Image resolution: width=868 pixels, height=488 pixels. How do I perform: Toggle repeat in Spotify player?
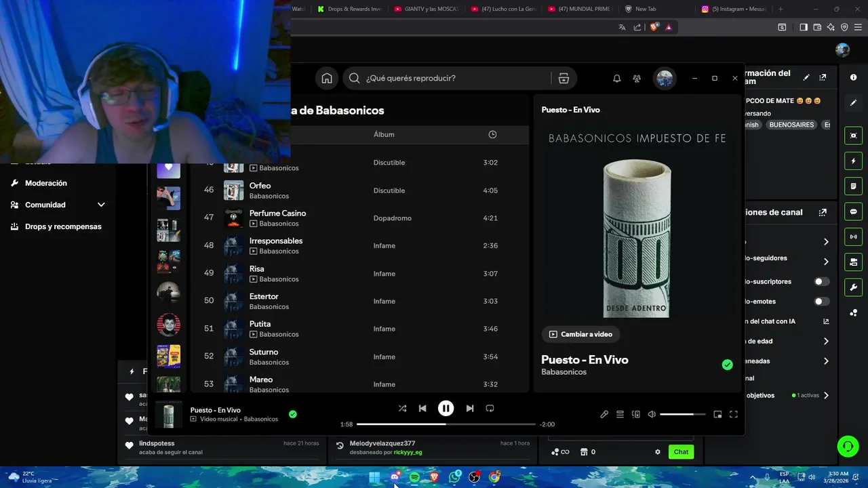click(490, 408)
